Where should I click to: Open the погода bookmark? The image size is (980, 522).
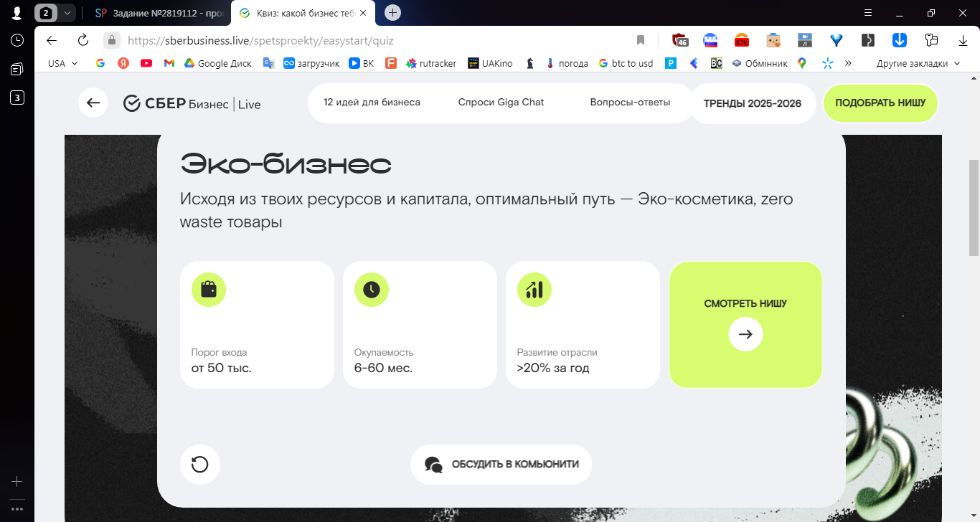567,63
